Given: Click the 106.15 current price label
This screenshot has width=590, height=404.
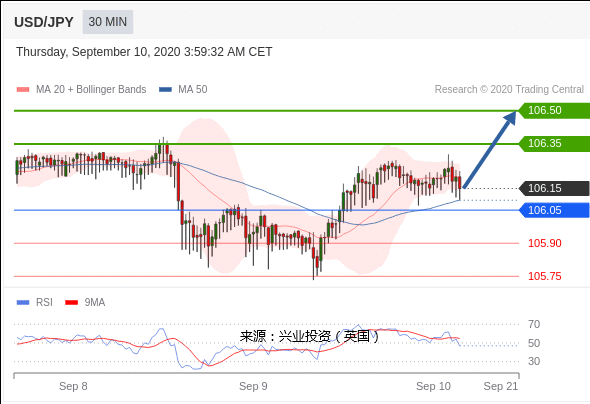Looking at the screenshot, I should tap(554, 188).
